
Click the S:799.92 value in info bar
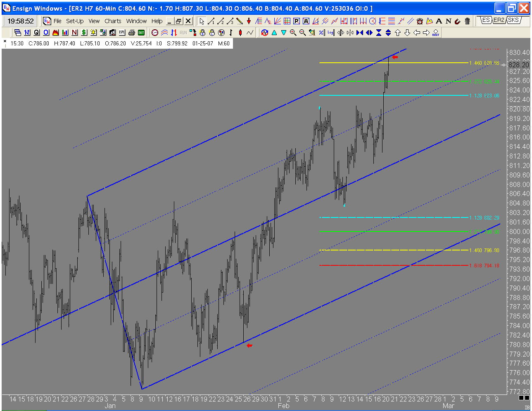tap(177, 43)
